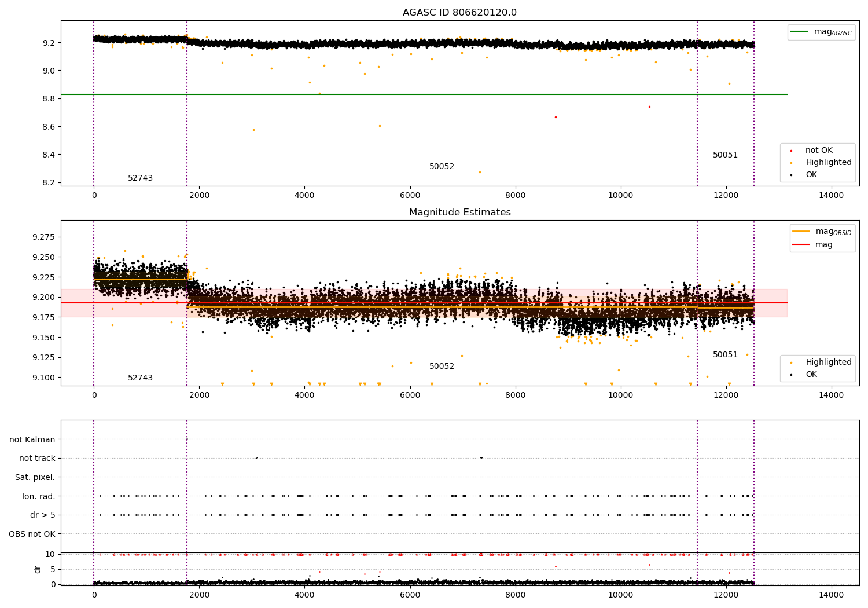This screenshot has height=608, width=868.
Task: Click the red 'mag' legend line in middle plot
Action: pyautogui.click(x=801, y=244)
